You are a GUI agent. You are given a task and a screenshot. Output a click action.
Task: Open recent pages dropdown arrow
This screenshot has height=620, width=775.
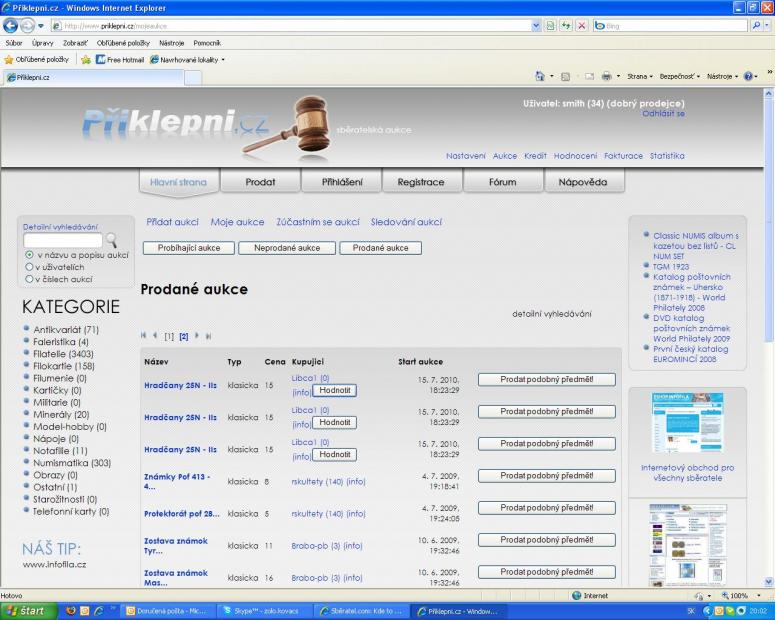[41, 26]
